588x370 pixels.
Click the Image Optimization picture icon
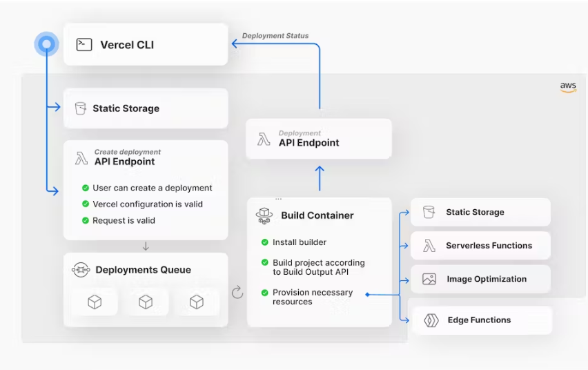coord(429,280)
